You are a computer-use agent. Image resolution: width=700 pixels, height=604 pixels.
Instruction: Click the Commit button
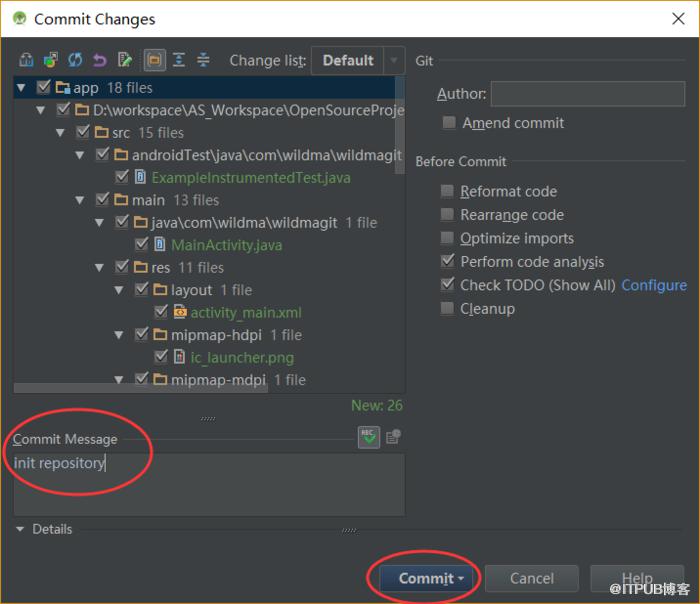tap(427, 579)
